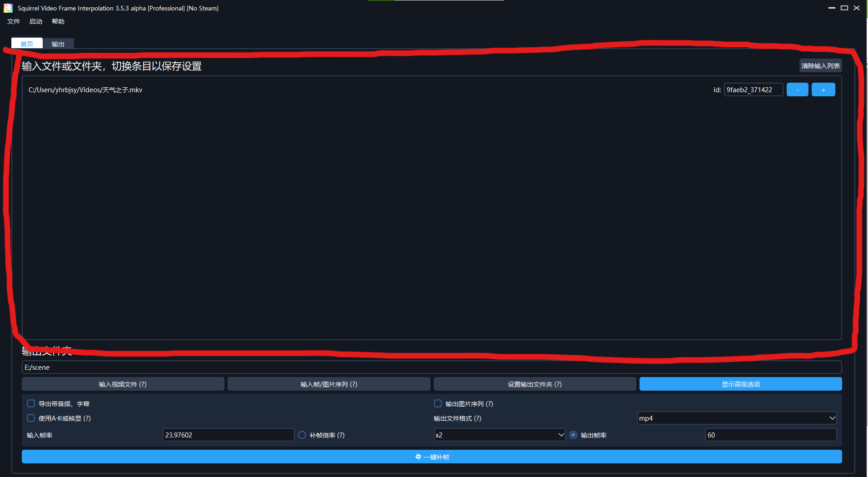Click the plus button beside id field

click(823, 90)
